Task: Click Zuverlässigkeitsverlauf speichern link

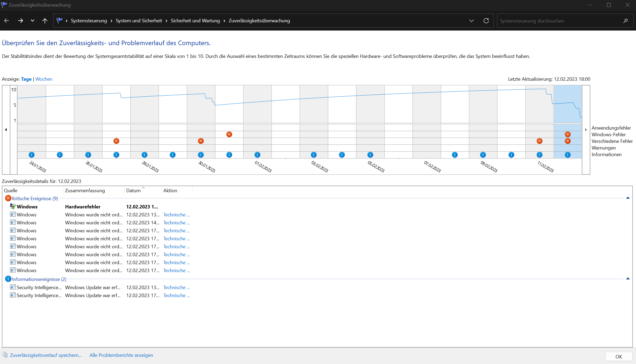Action: pyautogui.click(x=46, y=355)
